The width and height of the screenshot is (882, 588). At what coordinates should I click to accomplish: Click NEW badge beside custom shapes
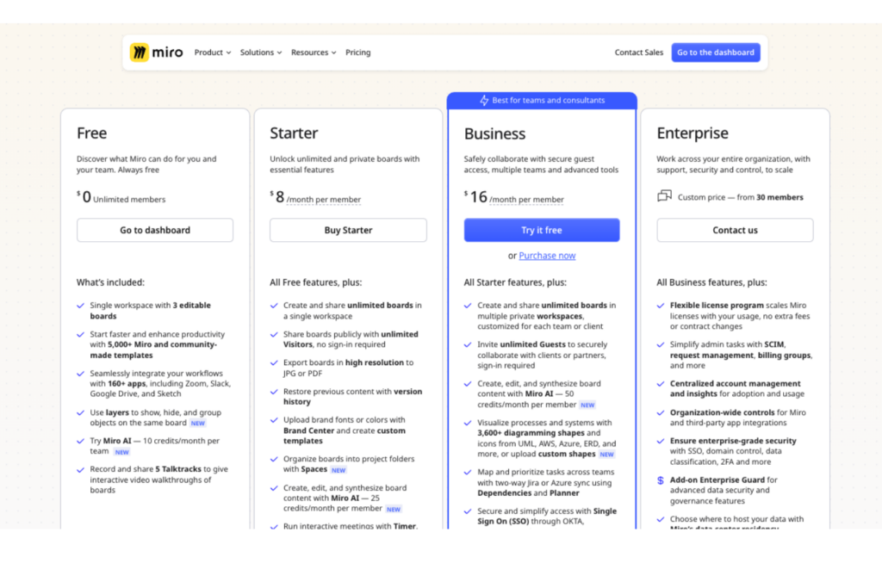(x=606, y=455)
